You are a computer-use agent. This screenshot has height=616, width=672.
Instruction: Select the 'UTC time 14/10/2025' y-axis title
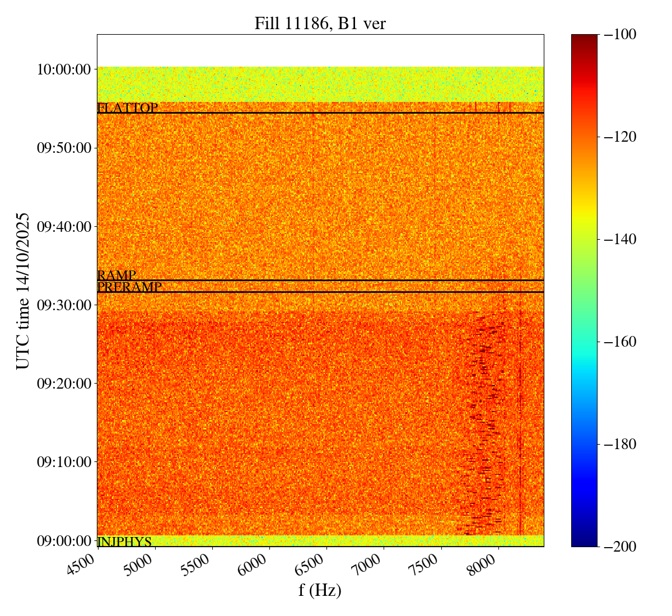click(x=23, y=291)
